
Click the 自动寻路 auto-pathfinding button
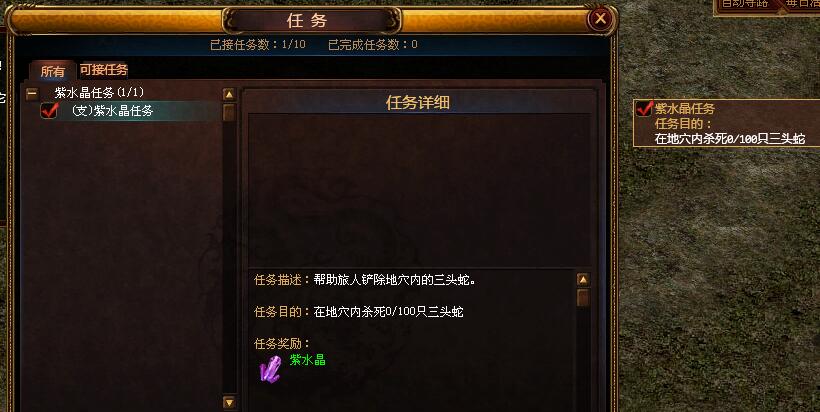point(745,4)
